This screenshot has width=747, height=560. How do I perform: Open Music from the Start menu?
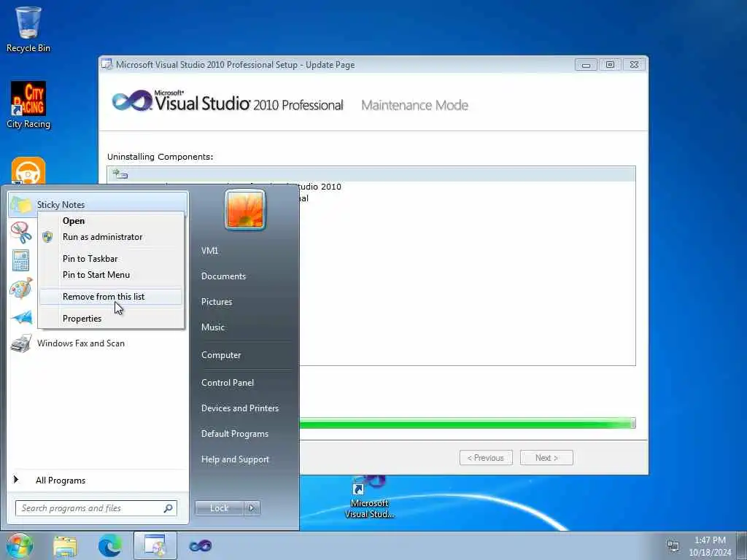[x=213, y=327]
